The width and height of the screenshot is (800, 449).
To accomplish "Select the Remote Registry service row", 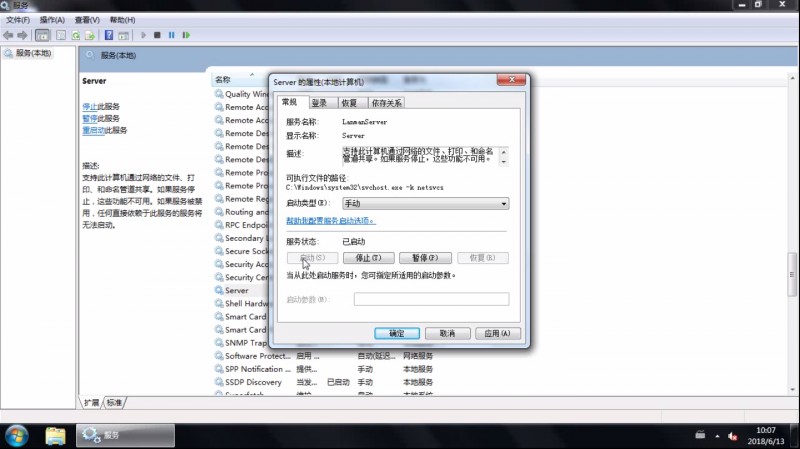I will [x=241, y=199].
